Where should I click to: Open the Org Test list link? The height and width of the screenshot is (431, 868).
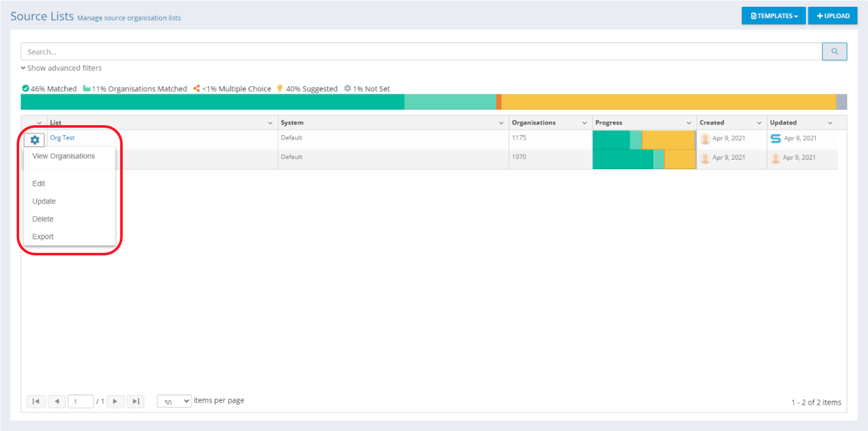62,138
